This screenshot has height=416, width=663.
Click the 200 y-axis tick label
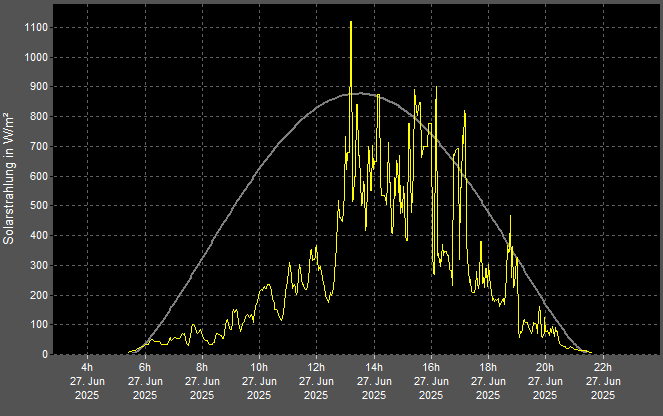point(38,295)
